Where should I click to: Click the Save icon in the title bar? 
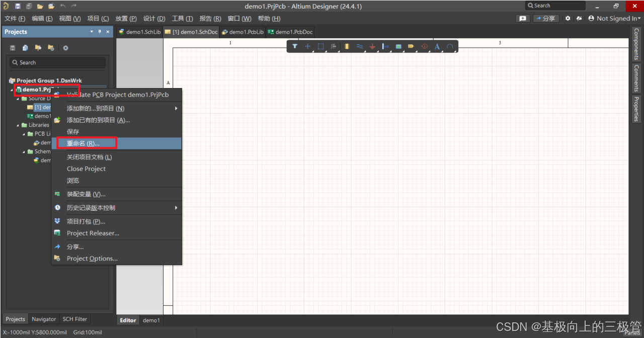point(18,6)
